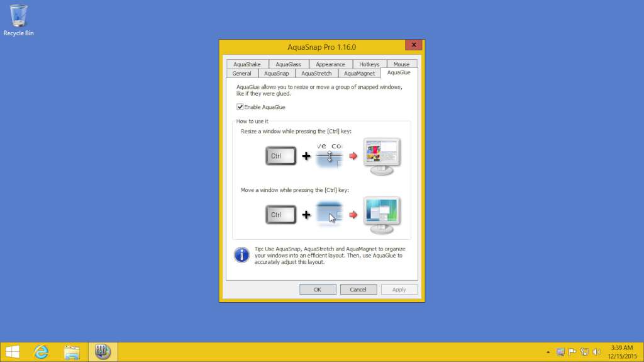Open the Hotkeys tab
This screenshot has width=644, height=362.
point(369,64)
